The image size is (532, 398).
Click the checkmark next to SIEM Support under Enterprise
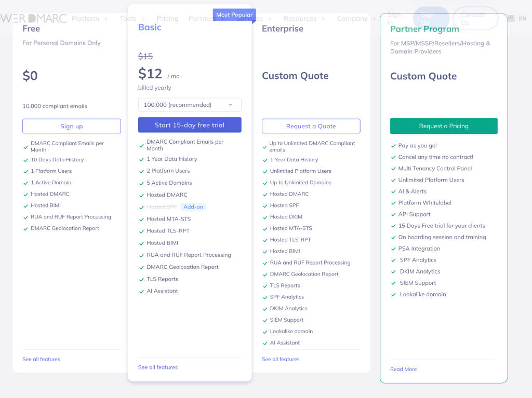265,320
